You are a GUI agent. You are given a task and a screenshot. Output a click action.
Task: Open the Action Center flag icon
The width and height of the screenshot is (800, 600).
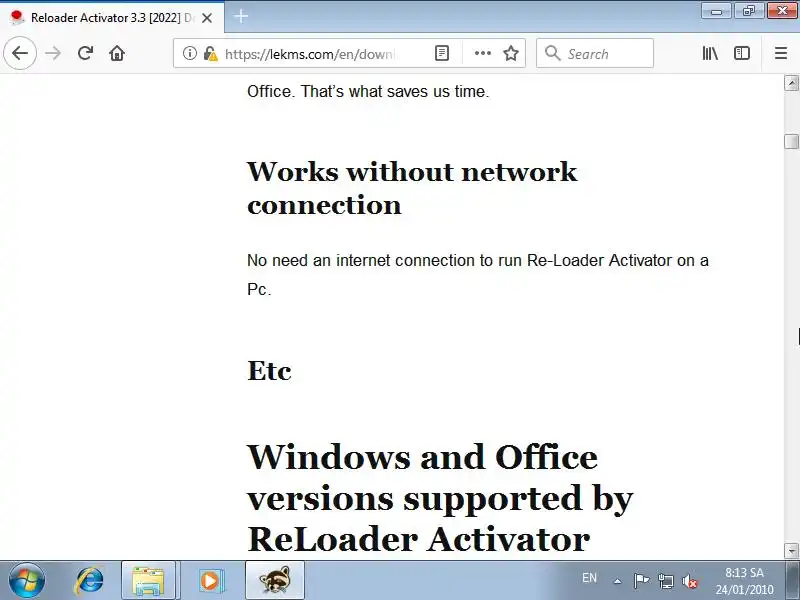click(x=641, y=581)
